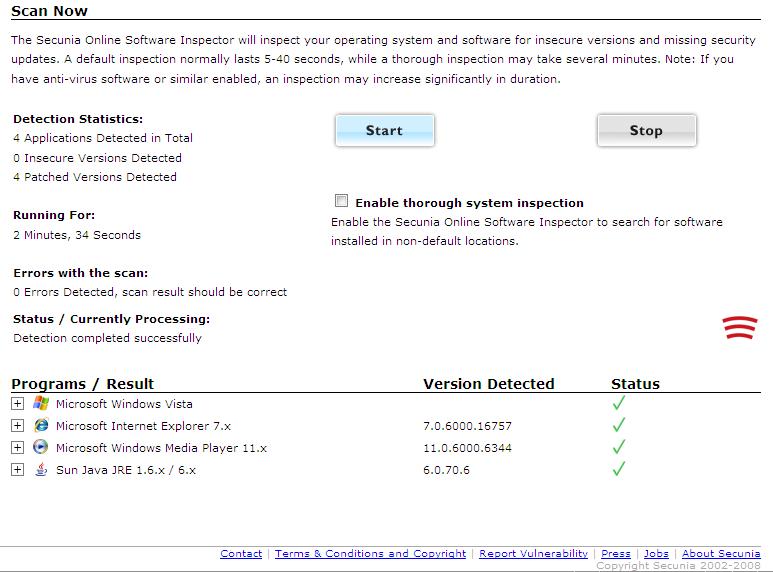This screenshot has height=572, width=773.
Task: Expand the Microsoft Windows Media Player 11.x row
Action: (x=17, y=448)
